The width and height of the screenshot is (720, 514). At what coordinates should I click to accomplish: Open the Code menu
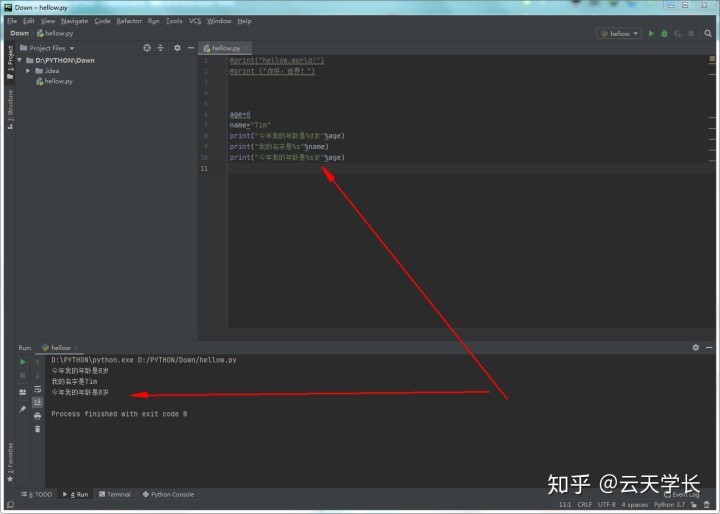point(102,21)
